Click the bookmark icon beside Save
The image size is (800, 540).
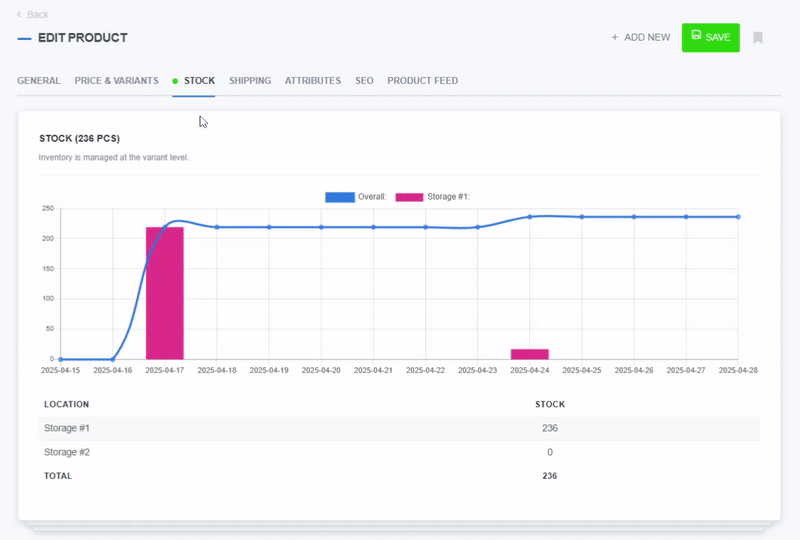[x=758, y=38]
